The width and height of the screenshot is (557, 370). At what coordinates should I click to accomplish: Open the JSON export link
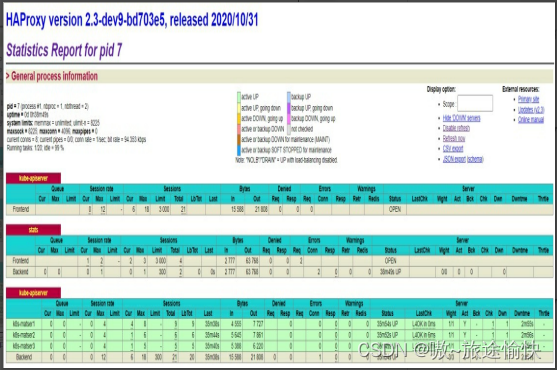click(454, 159)
